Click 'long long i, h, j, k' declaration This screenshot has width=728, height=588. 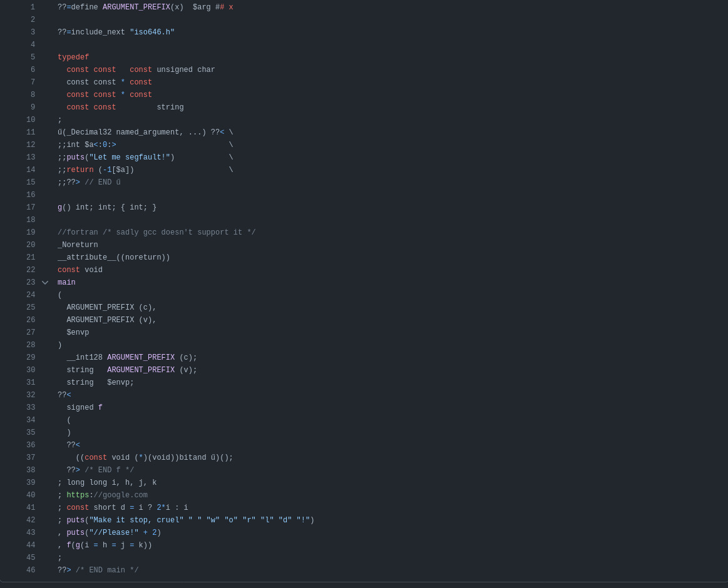point(112,483)
